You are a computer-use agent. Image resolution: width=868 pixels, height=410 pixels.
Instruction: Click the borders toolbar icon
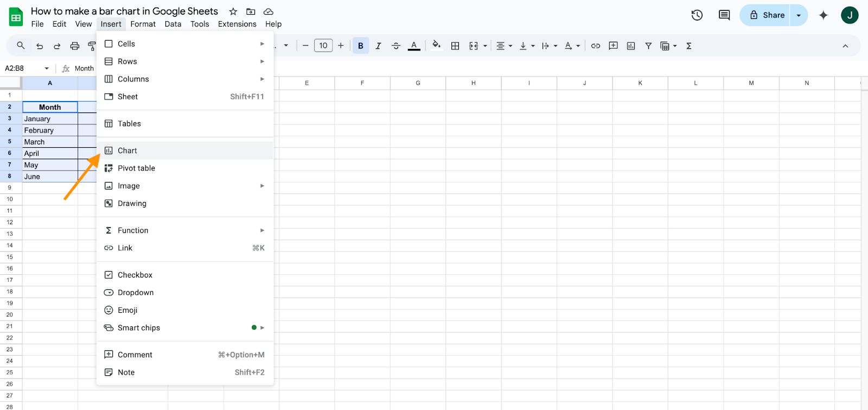click(x=455, y=46)
